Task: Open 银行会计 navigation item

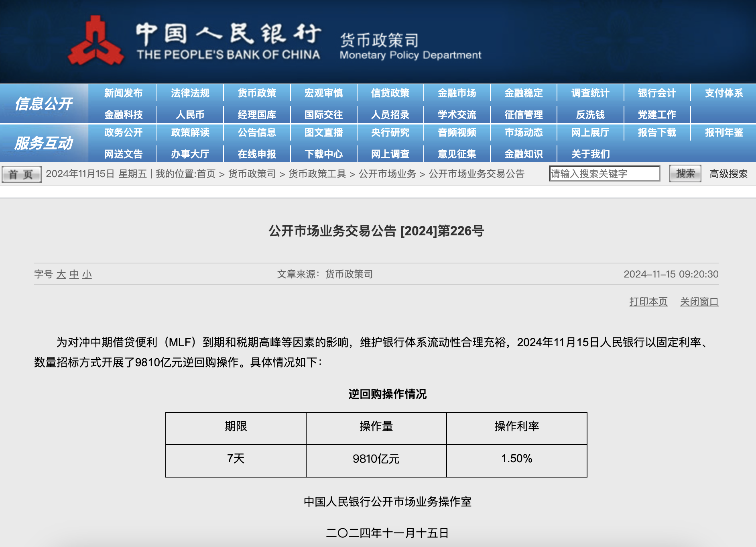Action: [657, 93]
